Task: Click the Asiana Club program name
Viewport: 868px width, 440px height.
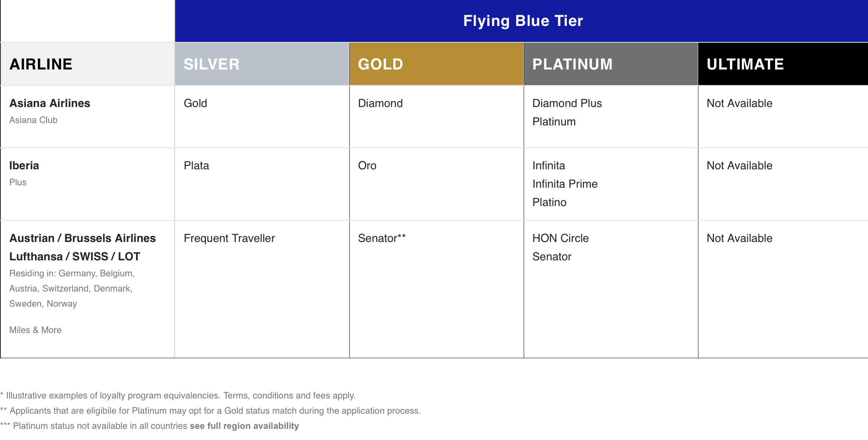Action: click(x=34, y=120)
